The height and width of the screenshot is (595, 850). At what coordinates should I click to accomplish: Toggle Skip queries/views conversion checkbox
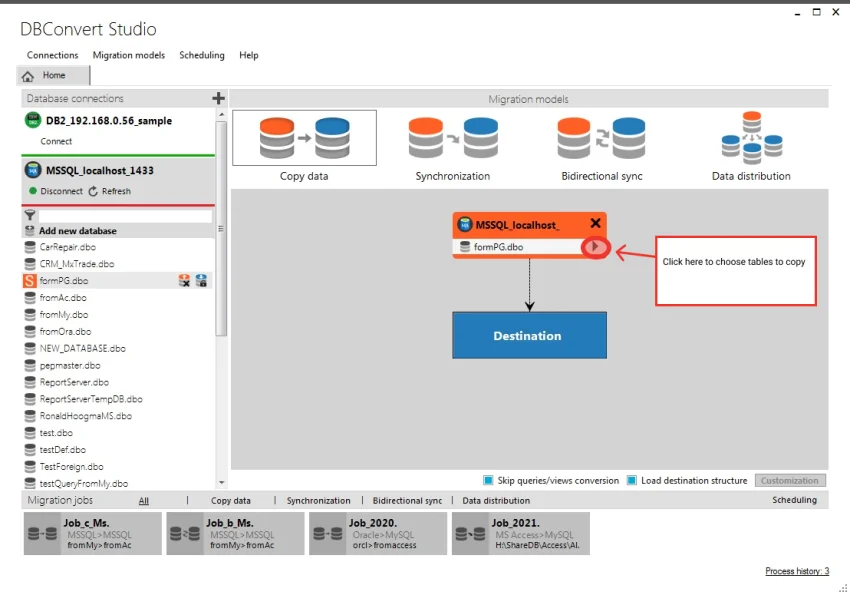pos(488,481)
